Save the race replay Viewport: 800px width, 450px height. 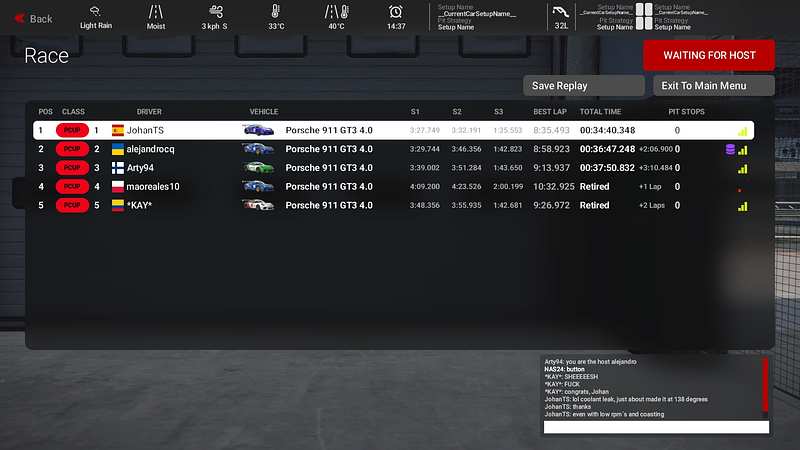coord(584,86)
